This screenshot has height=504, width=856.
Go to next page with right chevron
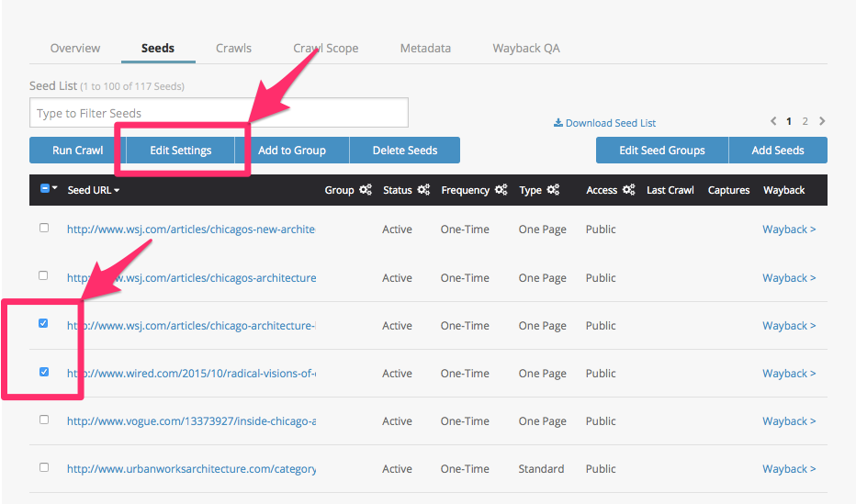822,121
